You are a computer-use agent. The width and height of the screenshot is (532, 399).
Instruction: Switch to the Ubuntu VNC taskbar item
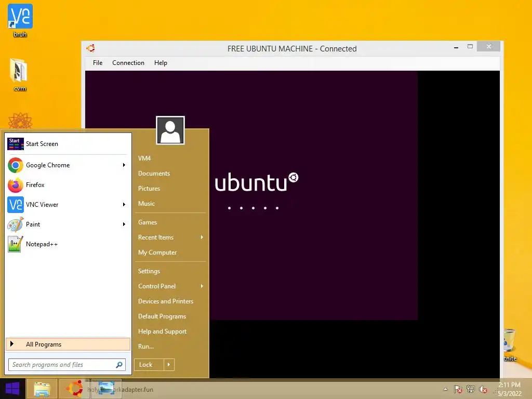pos(75,389)
